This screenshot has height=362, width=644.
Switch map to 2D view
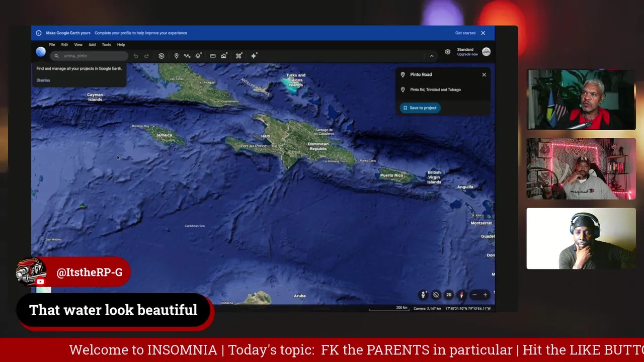pyautogui.click(x=449, y=295)
